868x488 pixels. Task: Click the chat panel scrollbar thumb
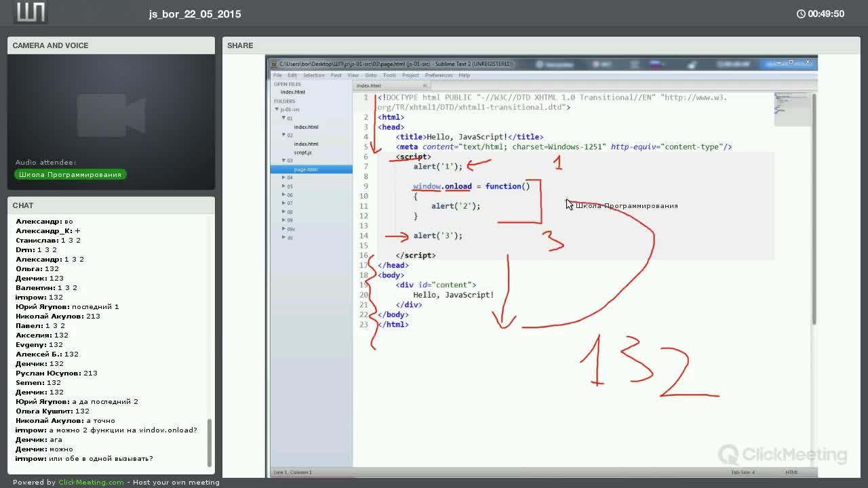point(210,442)
